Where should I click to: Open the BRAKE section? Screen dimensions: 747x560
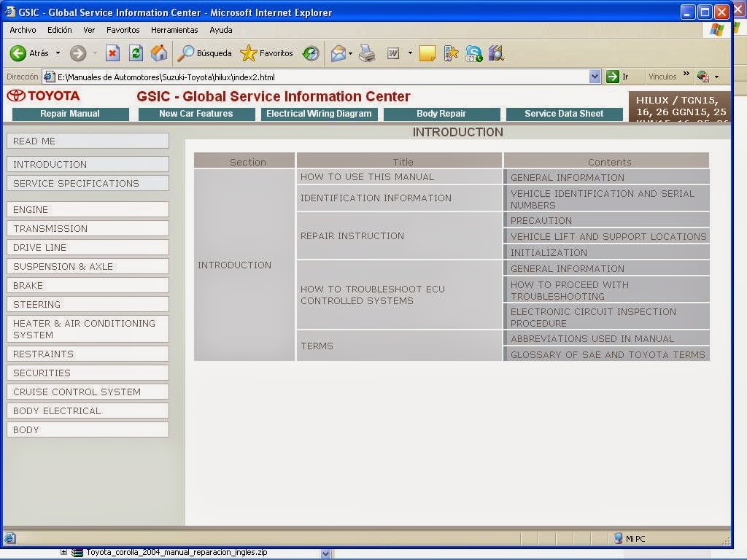click(88, 286)
